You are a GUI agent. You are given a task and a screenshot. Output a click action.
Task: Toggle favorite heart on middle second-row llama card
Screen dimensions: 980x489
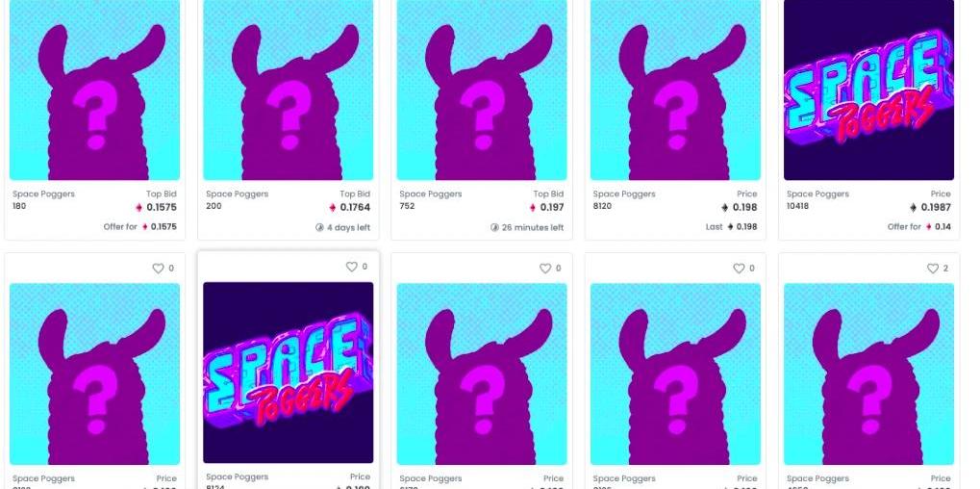545,269
